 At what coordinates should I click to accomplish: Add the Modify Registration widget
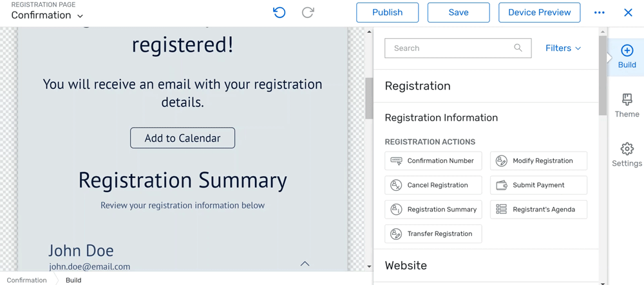click(538, 161)
